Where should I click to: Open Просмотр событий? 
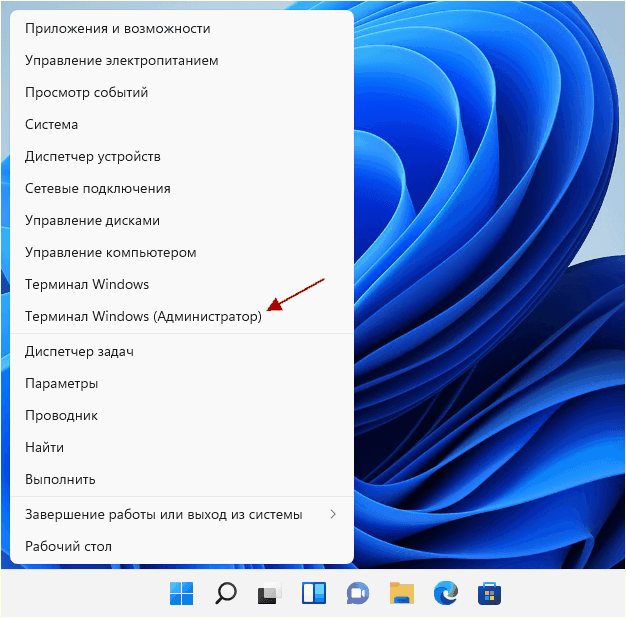(182, 93)
